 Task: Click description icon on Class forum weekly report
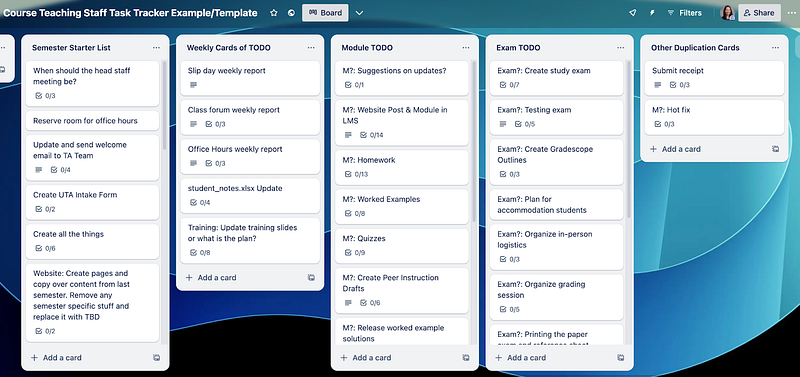(193, 124)
